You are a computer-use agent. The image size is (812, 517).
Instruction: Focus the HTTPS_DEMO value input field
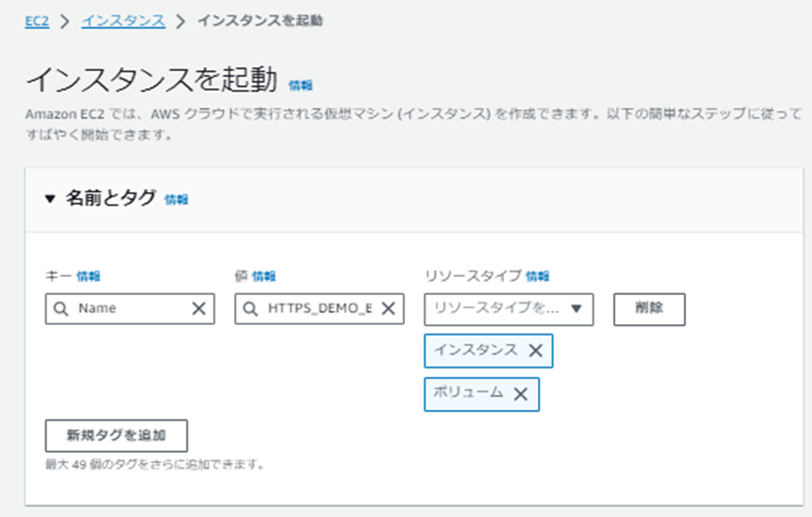pyautogui.click(x=320, y=309)
